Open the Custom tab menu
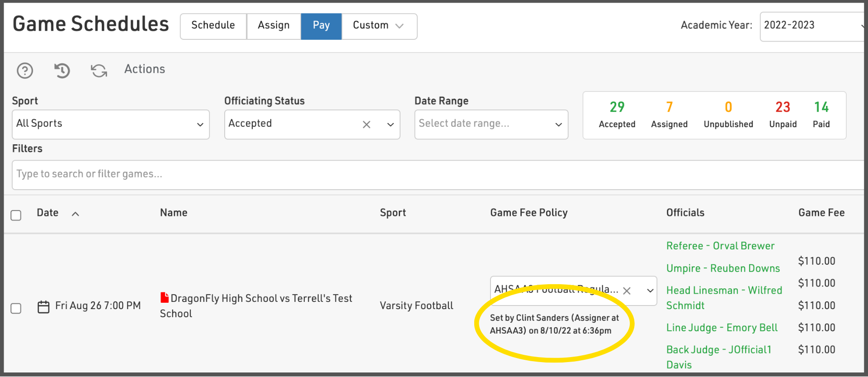The image size is (868, 377). (x=379, y=26)
